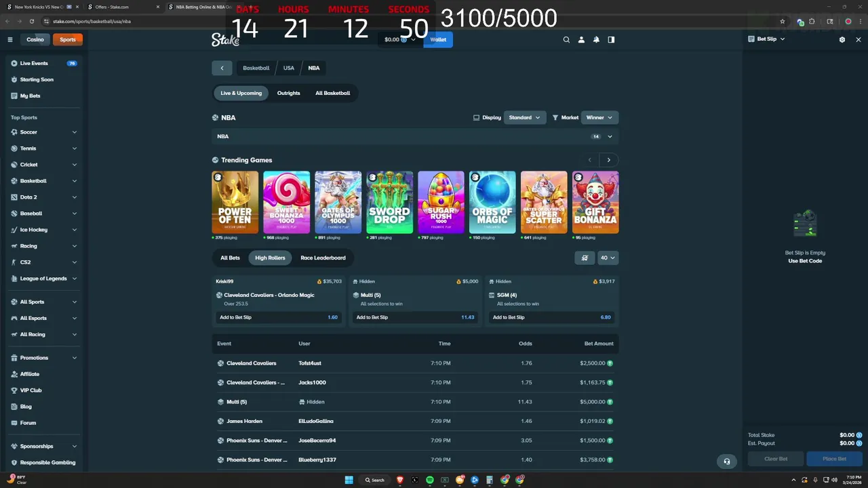Click Use Bet Code link
Viewport: 868px width, 488px height.
point(805,261)
